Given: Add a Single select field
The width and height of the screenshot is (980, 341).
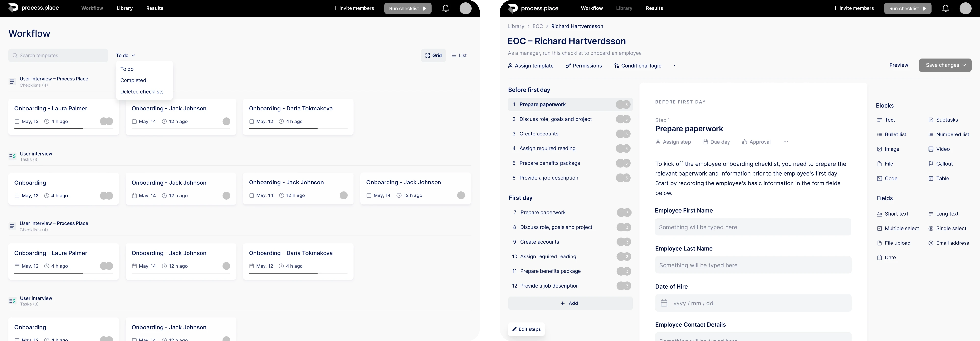Looking at the screenshot, I should (x=947, y=229).
